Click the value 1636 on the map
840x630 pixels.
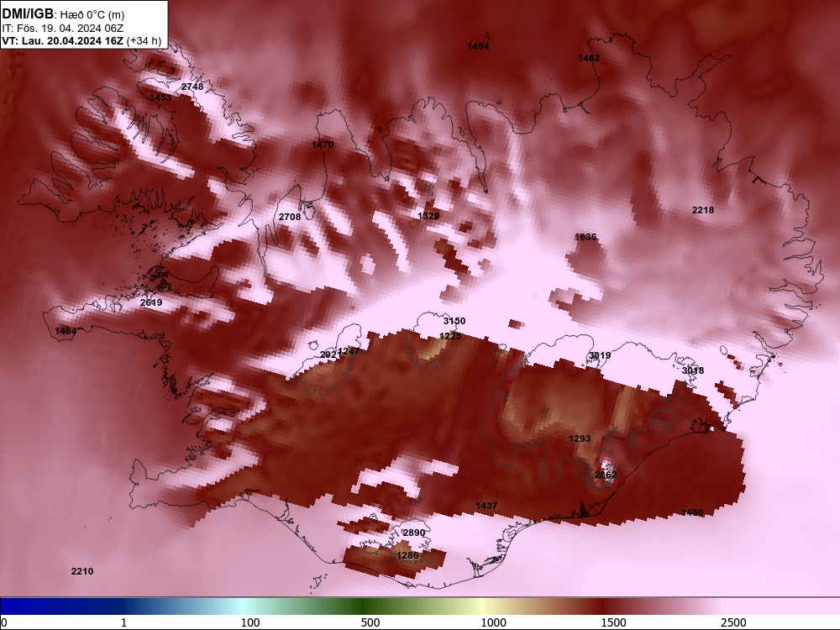[x=585, y=238]
